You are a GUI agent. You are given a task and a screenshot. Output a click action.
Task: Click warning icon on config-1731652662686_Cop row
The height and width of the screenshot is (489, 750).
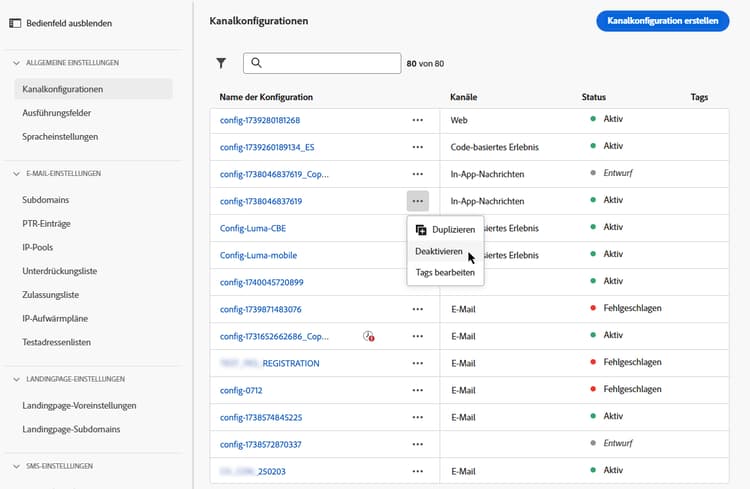[x=369, y=337]
